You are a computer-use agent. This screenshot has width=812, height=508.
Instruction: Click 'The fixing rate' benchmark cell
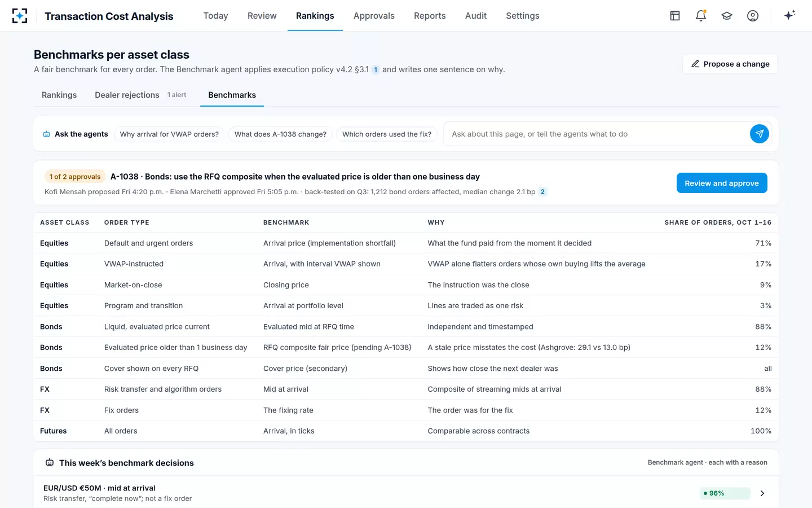click(288, 410)
